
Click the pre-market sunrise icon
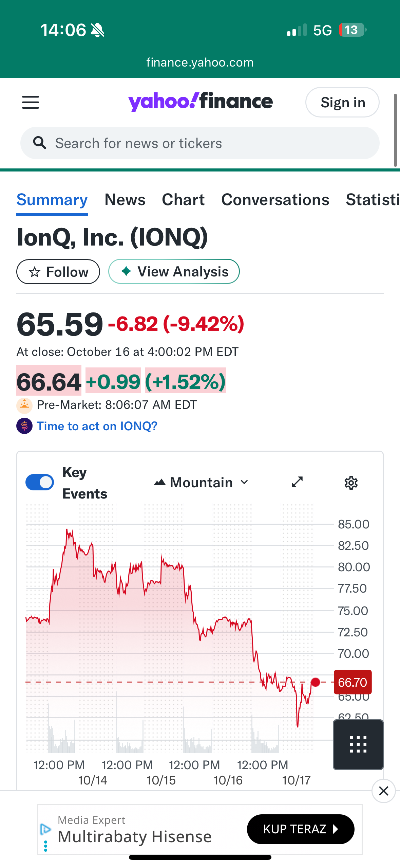click(x=24, y=405)
